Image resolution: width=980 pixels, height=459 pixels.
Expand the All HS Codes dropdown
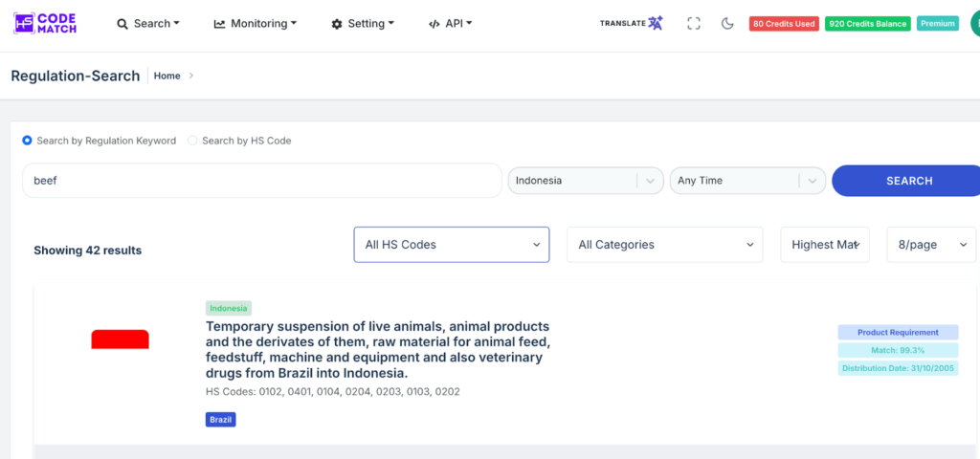pos(452,245)
